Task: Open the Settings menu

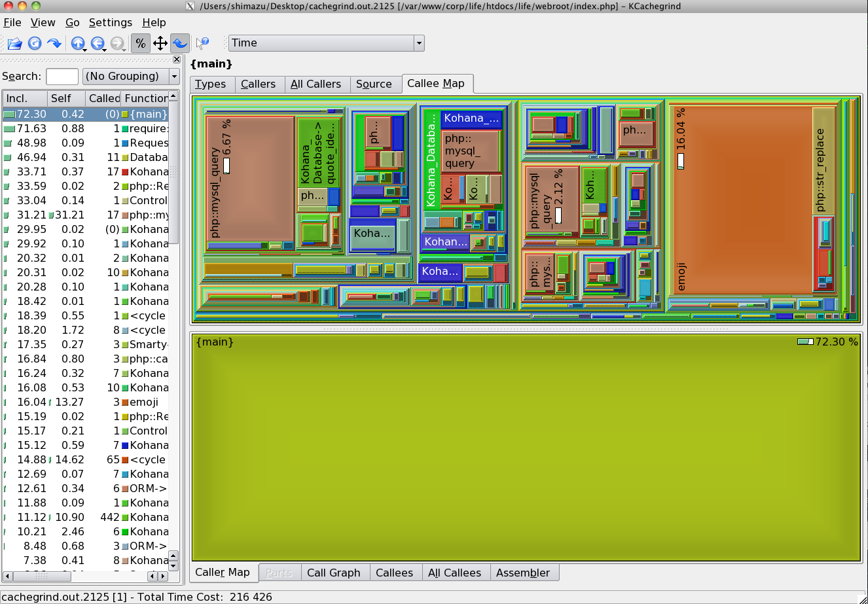Action: point(110,22)
